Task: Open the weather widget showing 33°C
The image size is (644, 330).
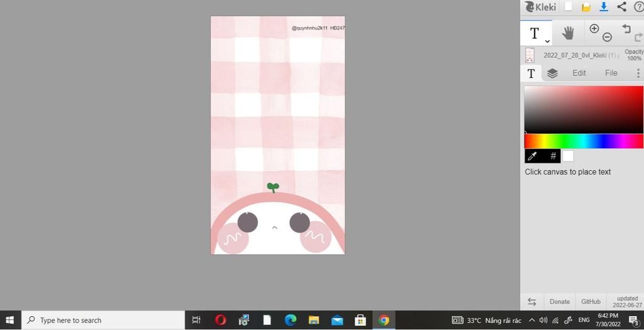Action: point(486,320)
